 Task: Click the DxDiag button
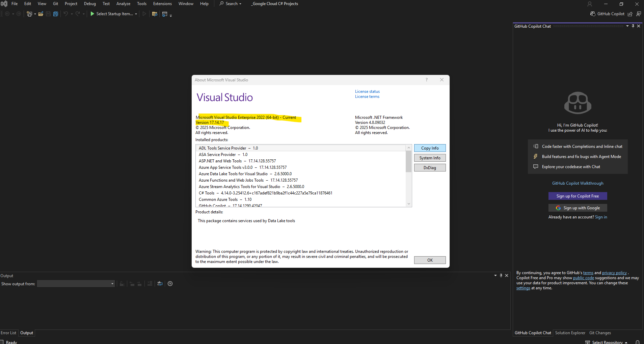[430, 168]
